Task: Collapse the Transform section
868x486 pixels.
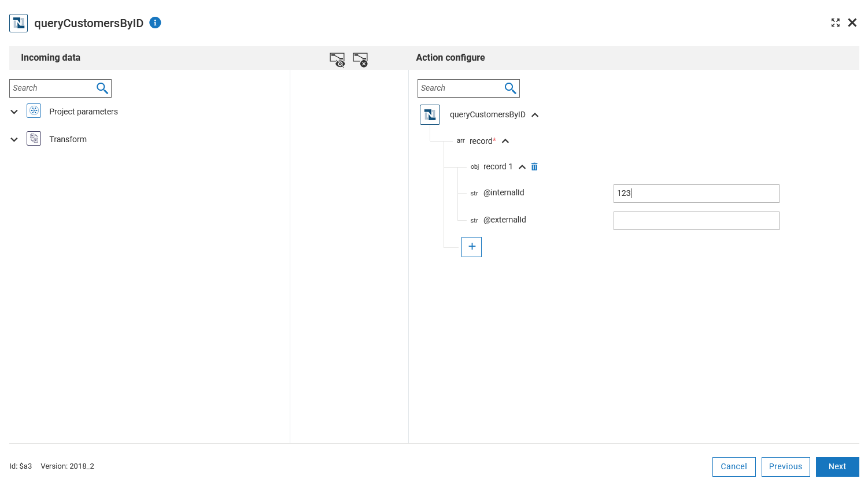Action: tap(14, 138)
